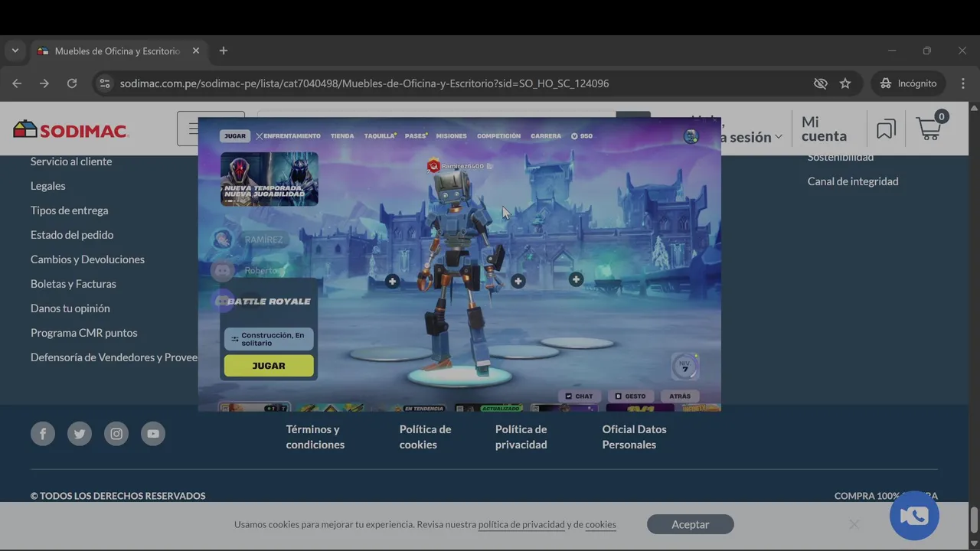Open the TIENDA tab
Viewport: 980px width, 551px height.
pyautogui.click(x=342, y=136)
